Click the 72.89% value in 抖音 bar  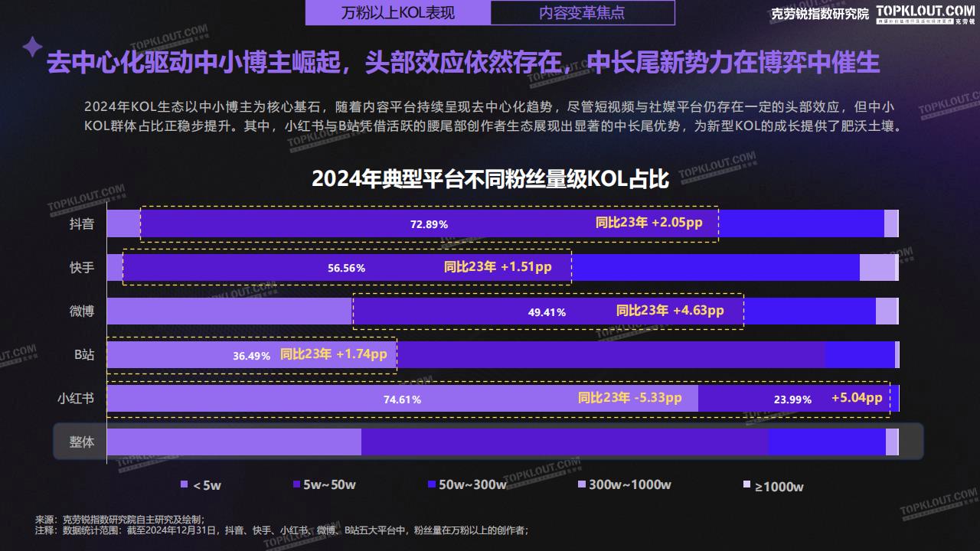coord(429,225)
